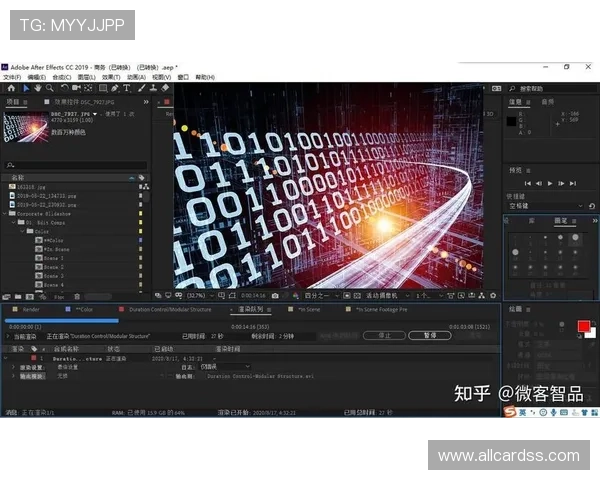The width and height of the screenshot is (600, 480).
Task: Take a snapshot with the camera icon
Action: tap(275, 296)
